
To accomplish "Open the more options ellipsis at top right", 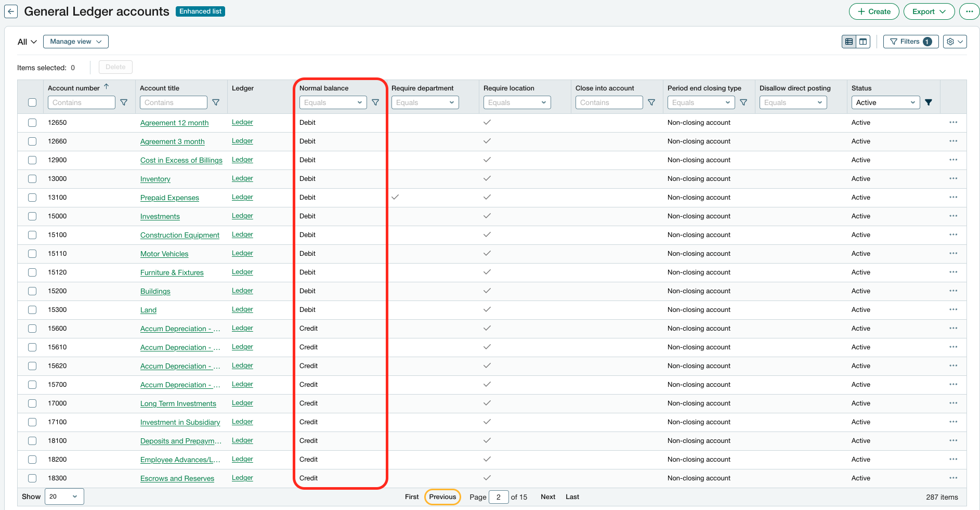I will pos(969,11).
